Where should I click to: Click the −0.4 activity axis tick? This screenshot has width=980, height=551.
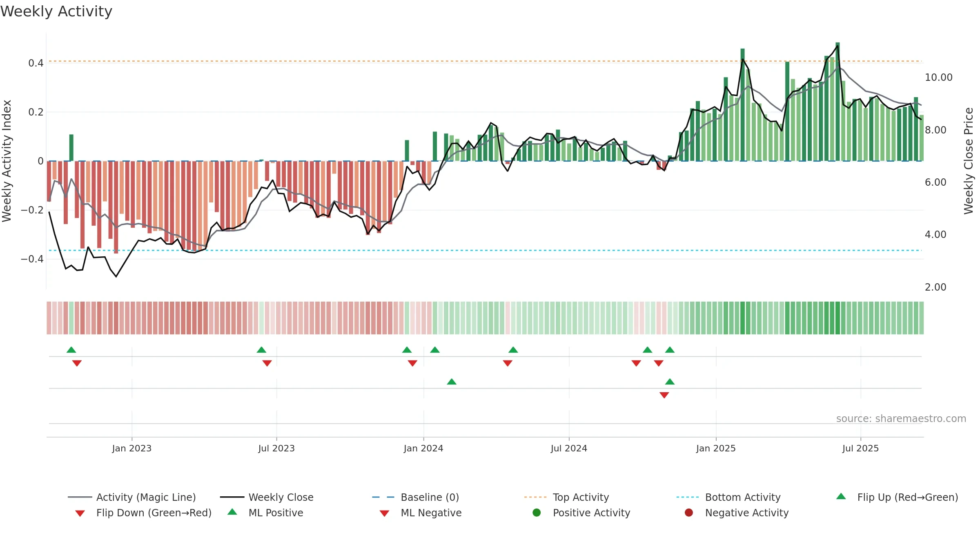[32, 259]
